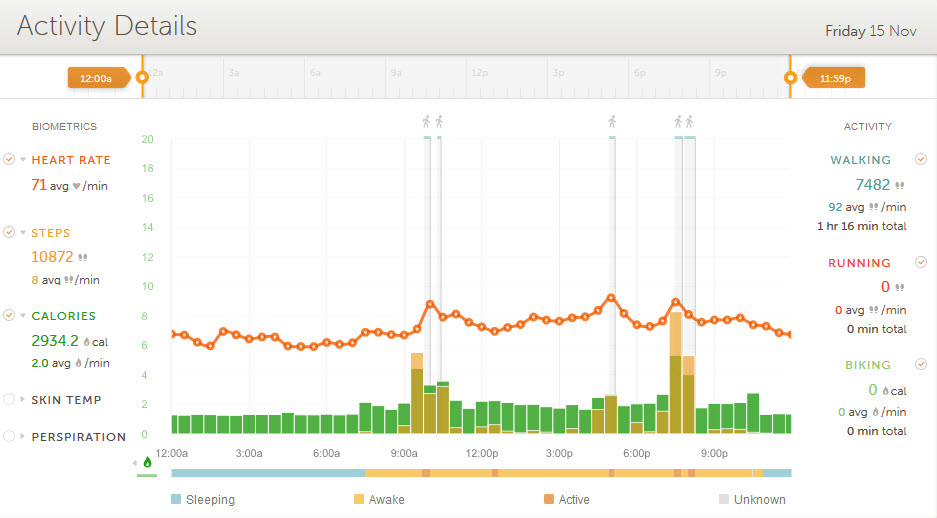Click the footsteps icon next to 10872 steps
Viewport: 937px width, 518px height.
[x=83, y=257]
